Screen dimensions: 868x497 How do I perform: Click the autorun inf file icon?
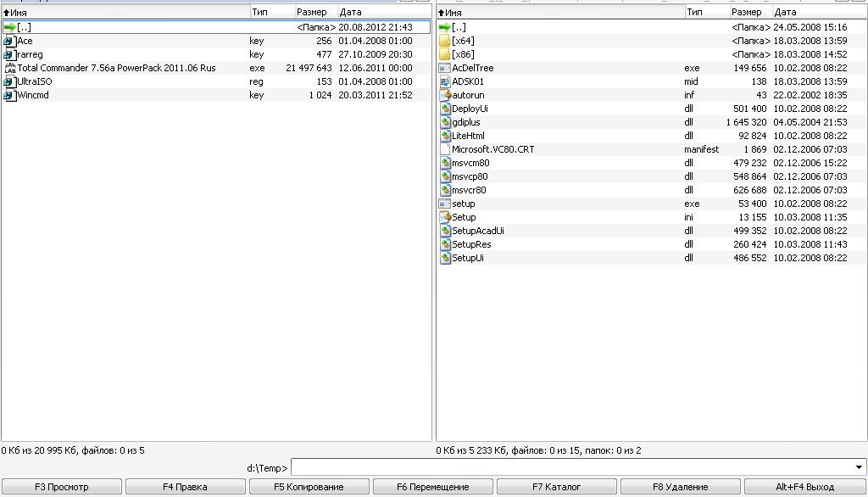444,95
